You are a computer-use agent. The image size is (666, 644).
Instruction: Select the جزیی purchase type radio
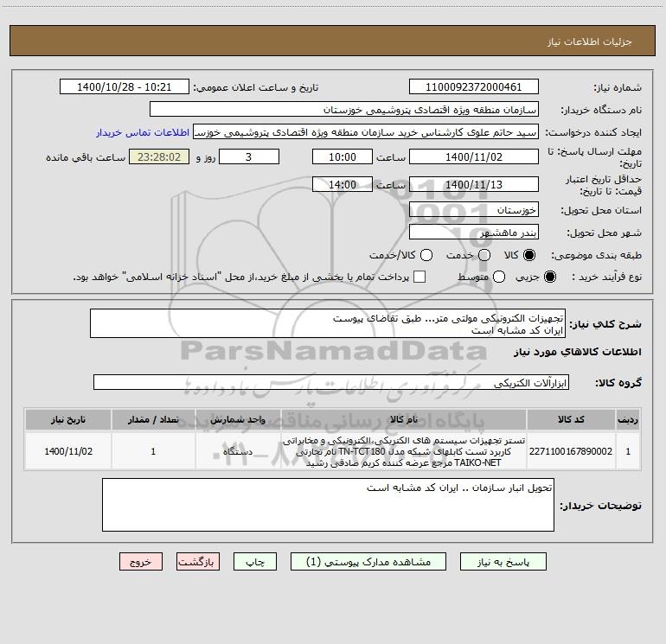click(x=549, y=277)
